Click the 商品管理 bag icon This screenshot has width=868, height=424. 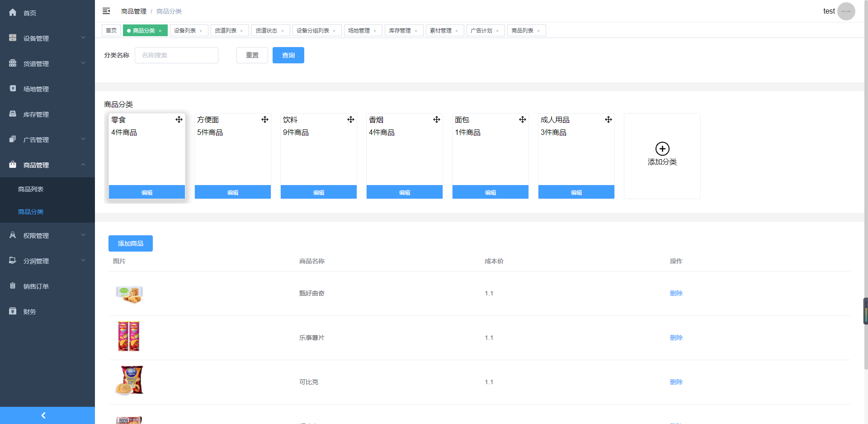[x=13, y=165]
